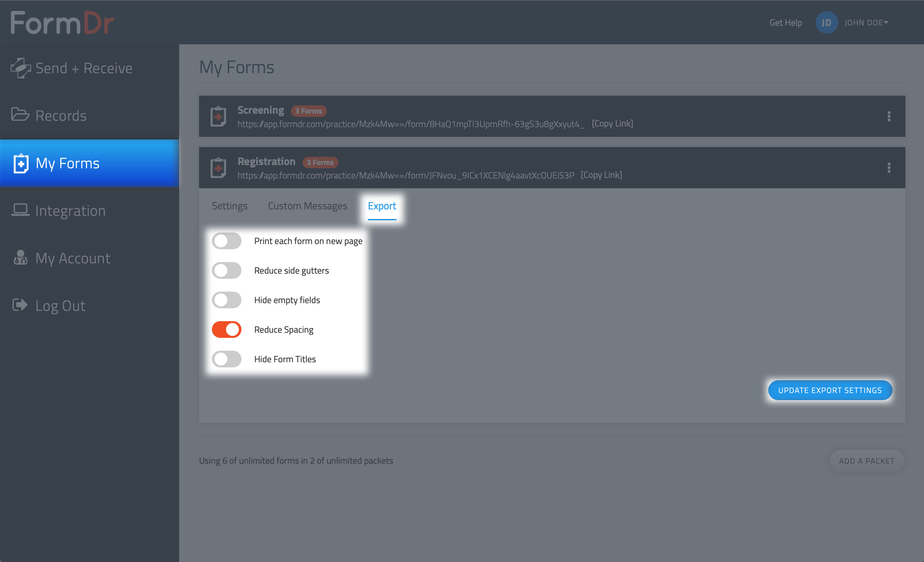
Task: Click Update Export Settings button
Action: click(830, 390)
